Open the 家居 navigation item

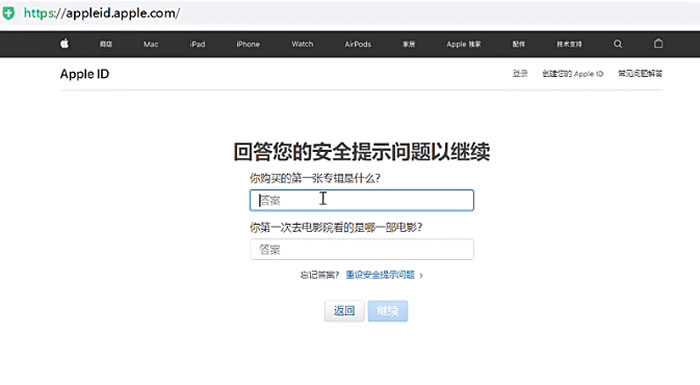tap(408, 44)
